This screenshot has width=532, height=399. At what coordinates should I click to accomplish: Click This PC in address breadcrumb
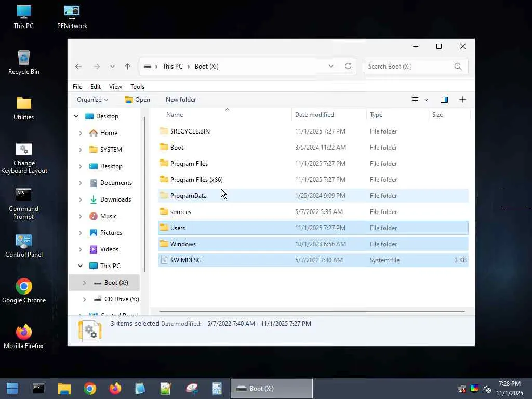tap(172, 66)
